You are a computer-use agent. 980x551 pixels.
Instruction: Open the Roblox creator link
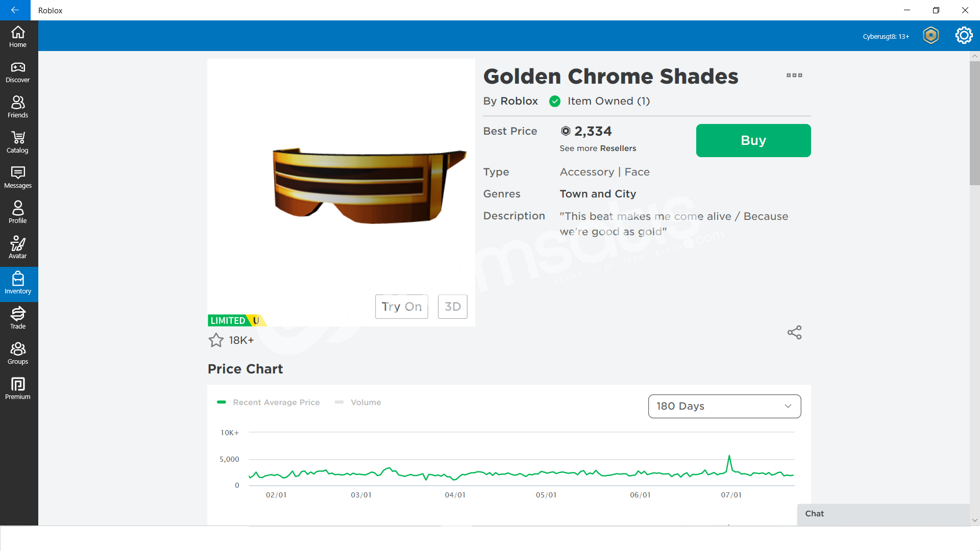(519, 101)
